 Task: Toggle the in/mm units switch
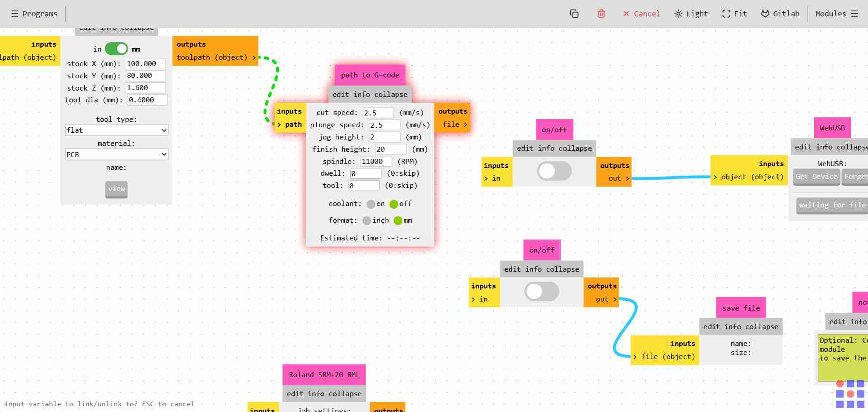(x=116, y=49)
